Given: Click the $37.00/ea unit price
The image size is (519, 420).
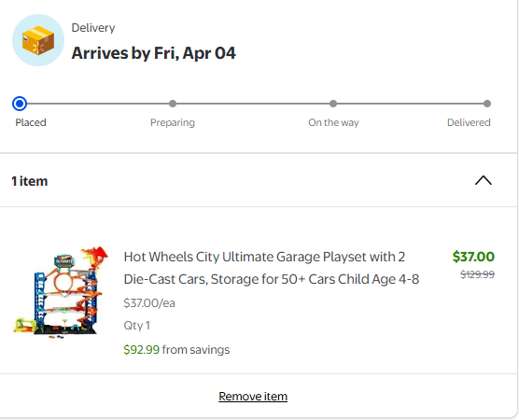Looking at the screenshot, I should (x=149, y=302).
